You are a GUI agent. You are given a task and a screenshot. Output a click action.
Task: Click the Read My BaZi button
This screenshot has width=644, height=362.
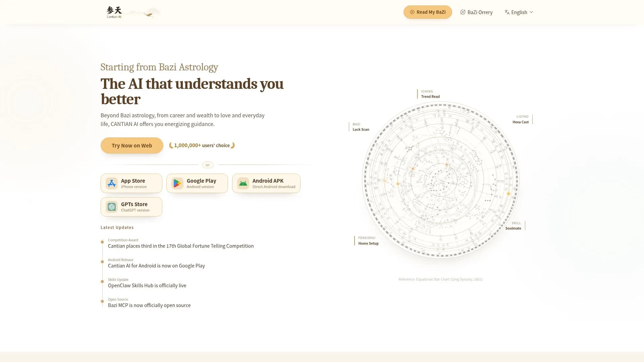(428, 12)
